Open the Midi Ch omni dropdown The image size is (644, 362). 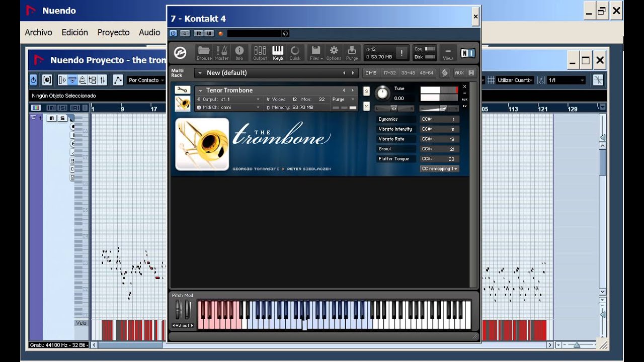tap(229, 108)
